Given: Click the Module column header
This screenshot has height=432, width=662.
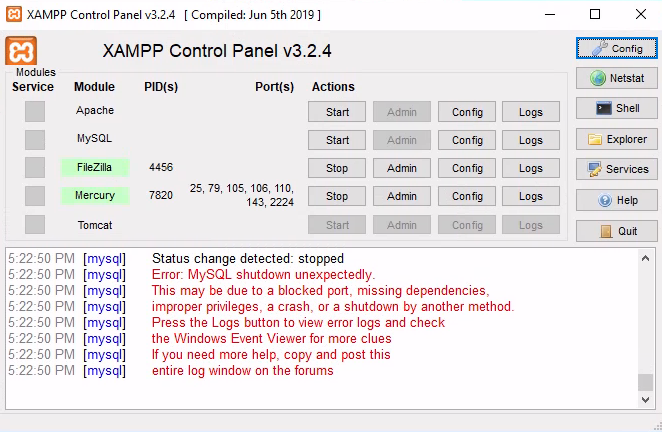Looking at the screenshot, I should pos(95,87).
